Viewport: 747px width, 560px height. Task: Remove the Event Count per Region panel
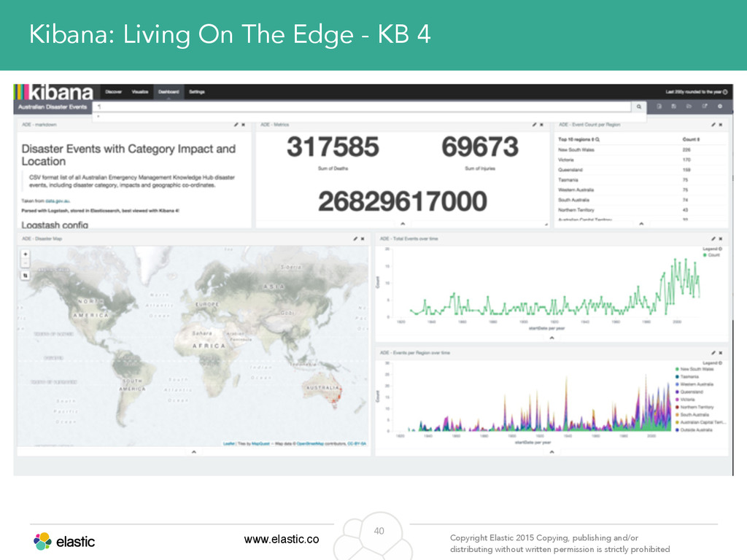point(721,125)
